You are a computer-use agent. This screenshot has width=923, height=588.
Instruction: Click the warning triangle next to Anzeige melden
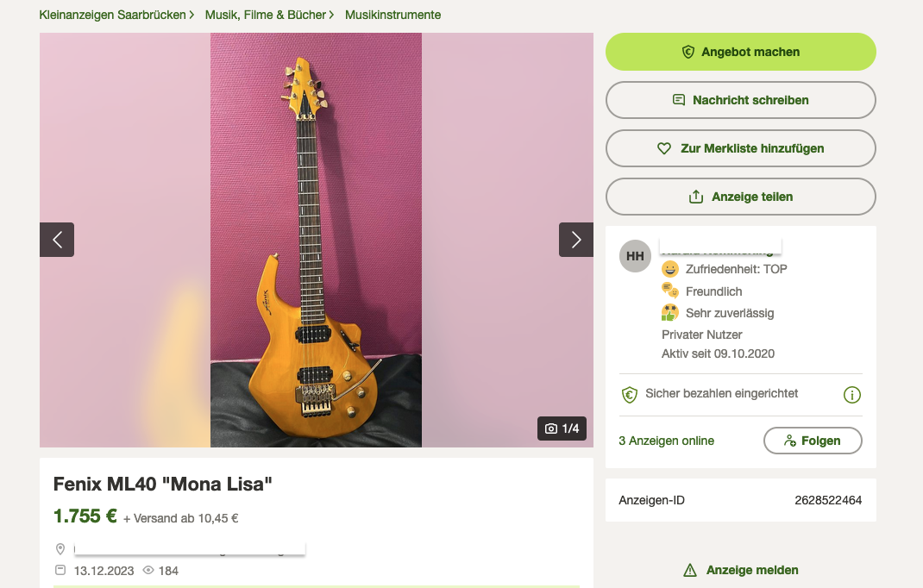[x=690, y=570]
